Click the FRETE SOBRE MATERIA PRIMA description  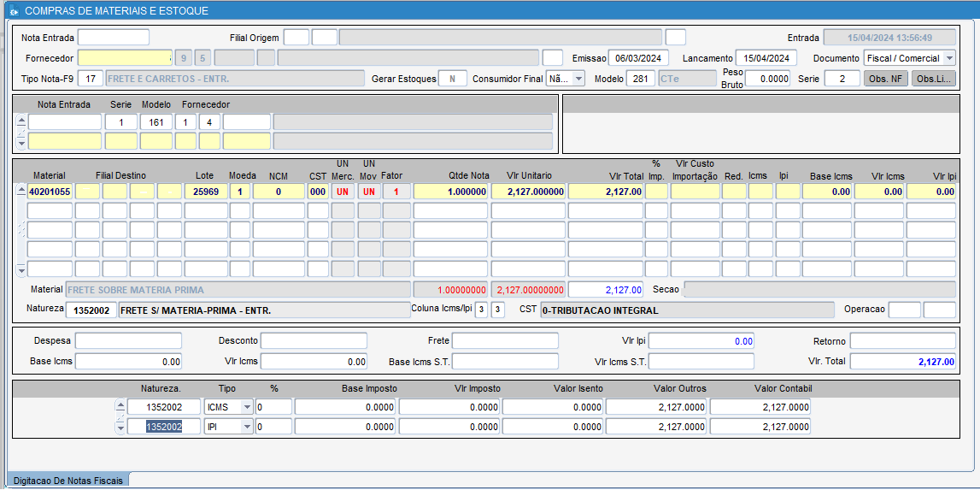(x=238, y=290)
